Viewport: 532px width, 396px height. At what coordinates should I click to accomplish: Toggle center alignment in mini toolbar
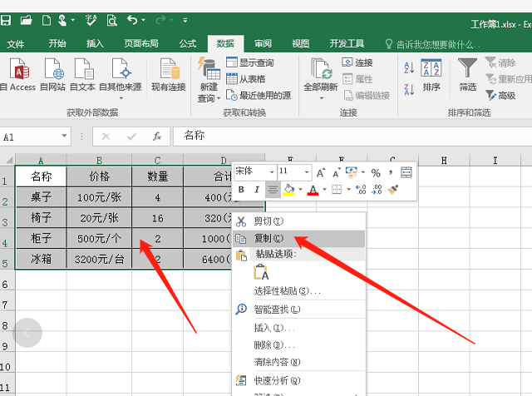pyautogui.click(x=273, y=190)
